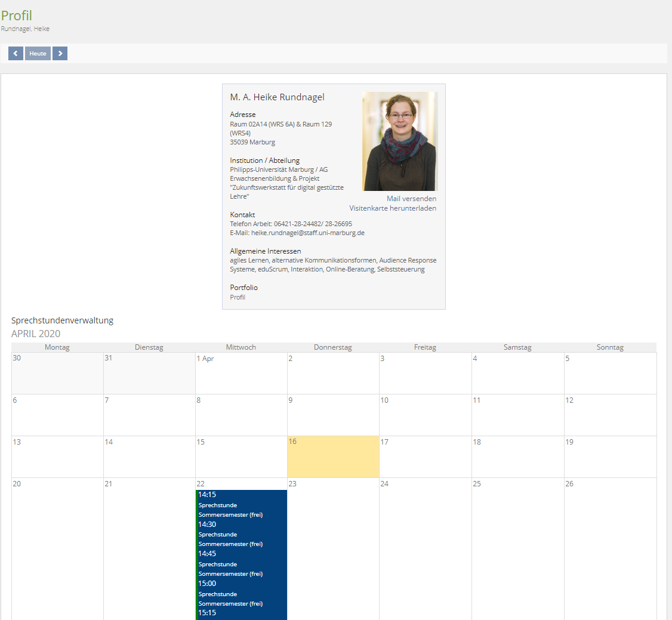
Task: Select the highlighted April 16 calendar cell
Action: (332, 456)
